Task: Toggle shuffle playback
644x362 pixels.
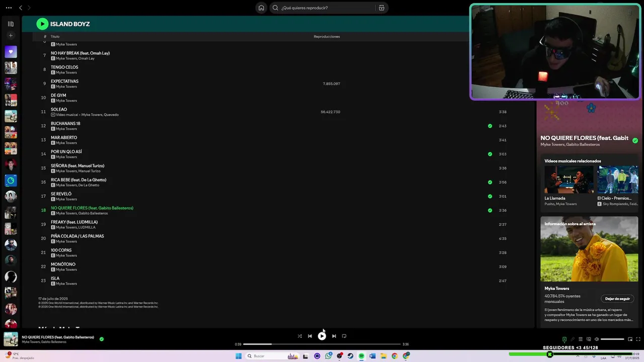Action: click(x=299, y=336)
